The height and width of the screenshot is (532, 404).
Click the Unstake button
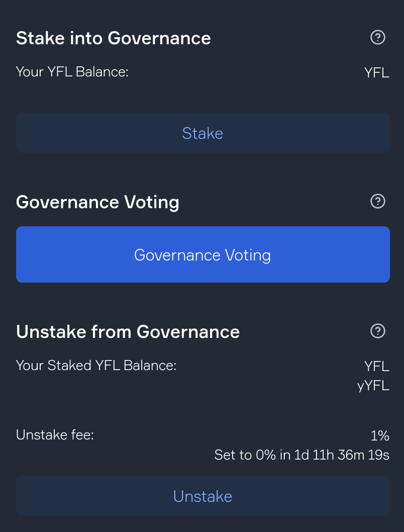[x=203, y=496]
